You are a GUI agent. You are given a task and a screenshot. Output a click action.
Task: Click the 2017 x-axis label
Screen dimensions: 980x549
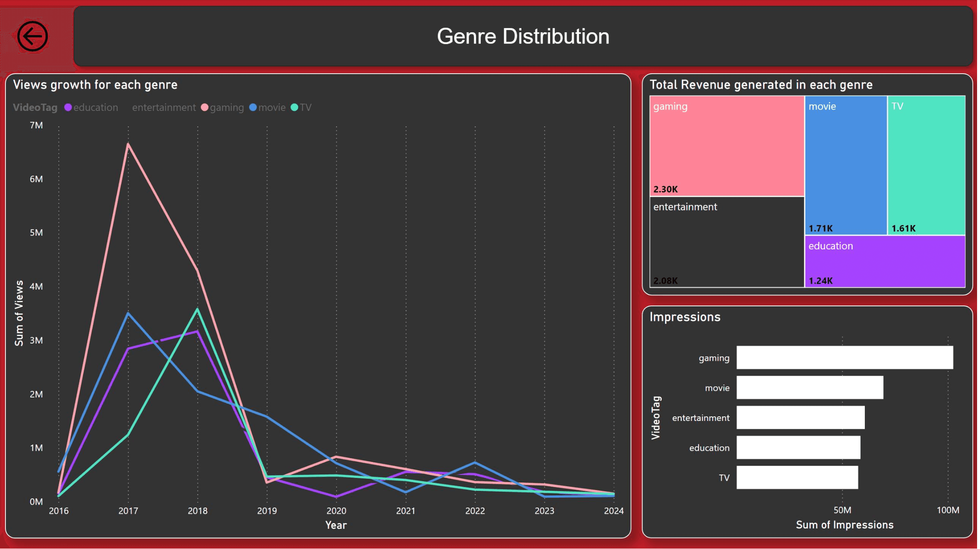click(x=129, y=512)
